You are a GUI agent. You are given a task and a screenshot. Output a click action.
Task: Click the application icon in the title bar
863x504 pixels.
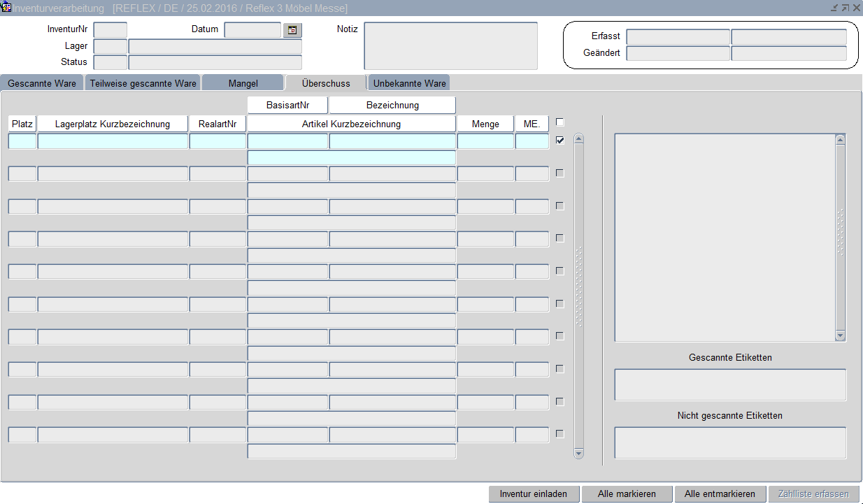click(6, 8)
